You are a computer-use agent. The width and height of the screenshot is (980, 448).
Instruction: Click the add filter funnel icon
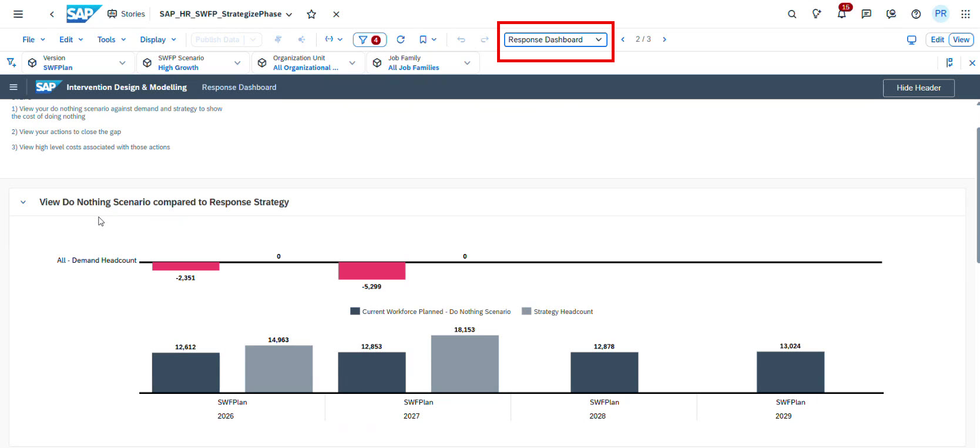point(11,62)
